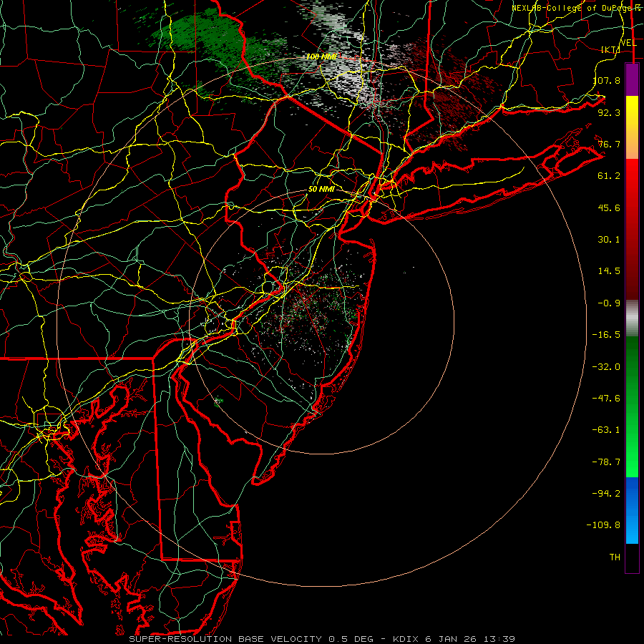The image size is (644, 644).
Task: Click the [KT] units label
Action: tap(610, 49)
